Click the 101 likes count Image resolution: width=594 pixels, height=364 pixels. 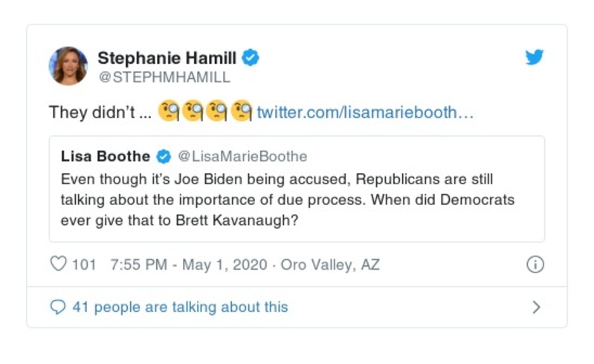pos(84,264)
